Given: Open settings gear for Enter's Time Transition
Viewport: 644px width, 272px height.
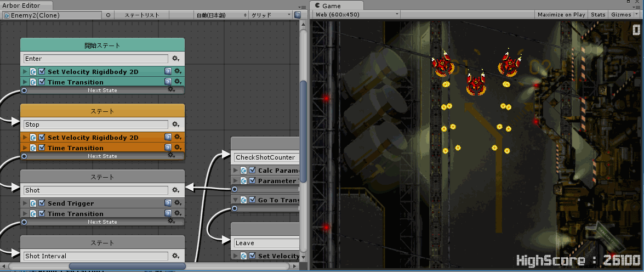Looking at the screenshot, I should [x=178, y=82].
